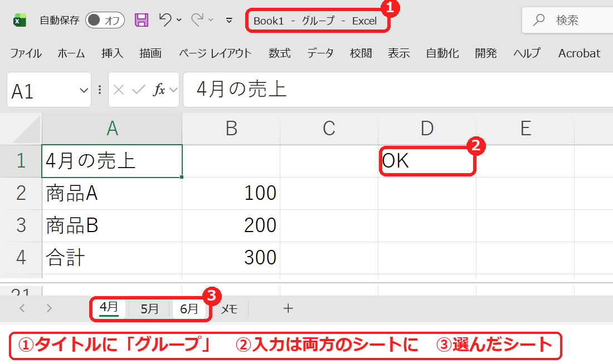Open the ファイル tab
Screen dimensions: 613x364
coord(26,53)
